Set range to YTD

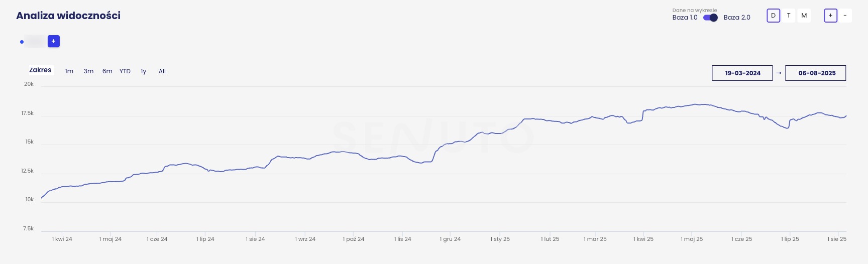click(x=125, y=71)
